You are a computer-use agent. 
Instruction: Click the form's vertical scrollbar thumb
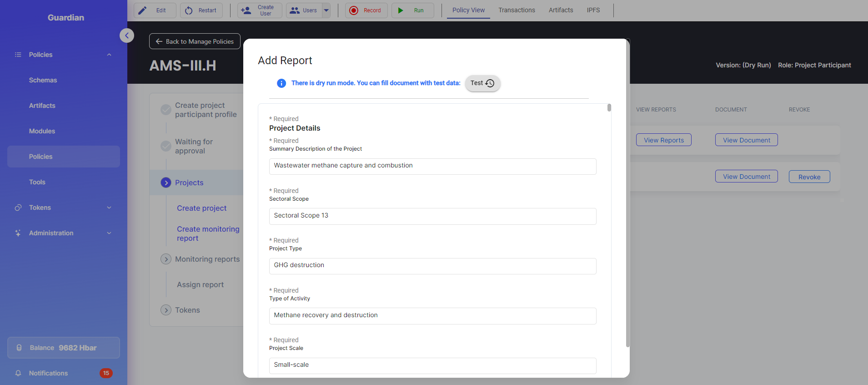609,108
